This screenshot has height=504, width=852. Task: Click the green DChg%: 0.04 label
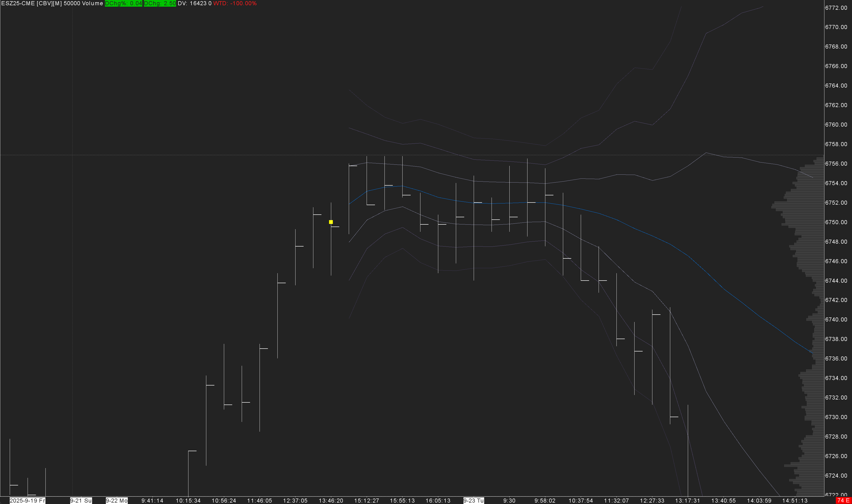123,3
